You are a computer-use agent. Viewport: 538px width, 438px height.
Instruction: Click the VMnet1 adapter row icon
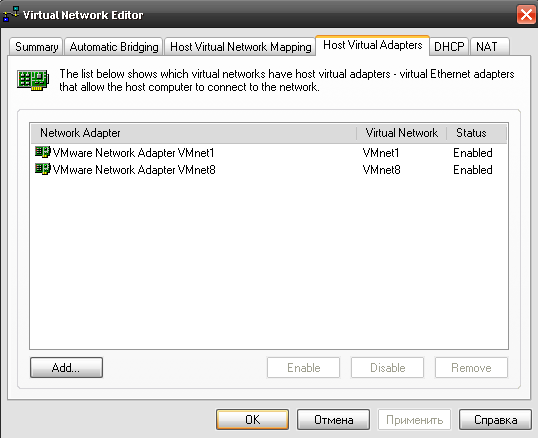(x=43, y=152)
